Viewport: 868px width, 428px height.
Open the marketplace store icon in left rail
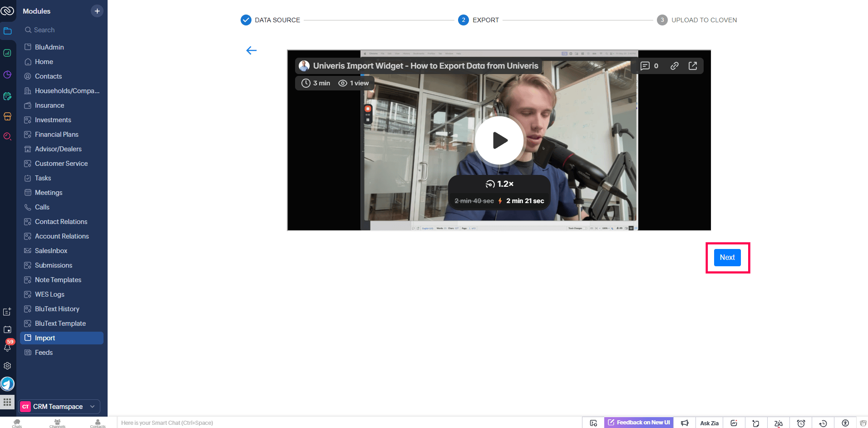[7, 116]
